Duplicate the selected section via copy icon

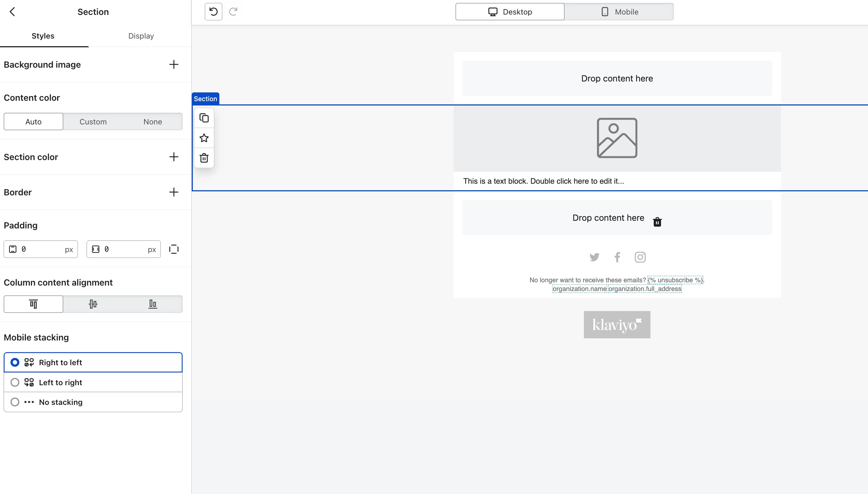(x=204, y=118)
